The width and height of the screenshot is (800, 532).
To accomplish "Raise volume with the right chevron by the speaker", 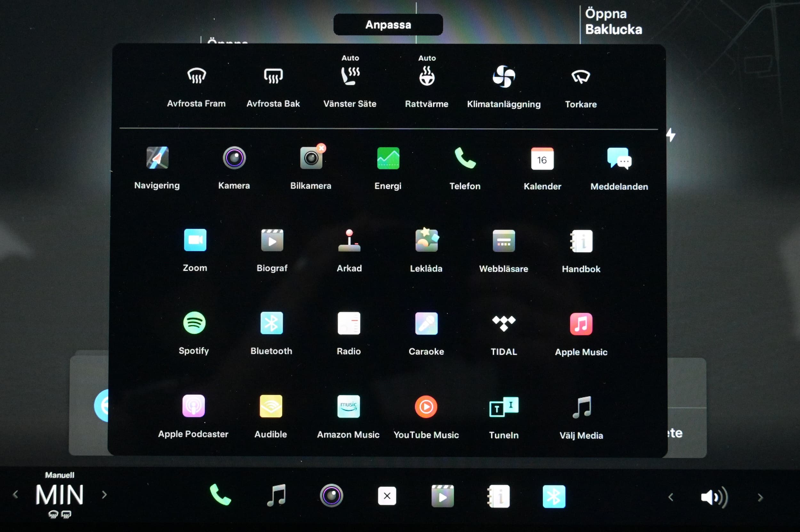I will point(760,498).
